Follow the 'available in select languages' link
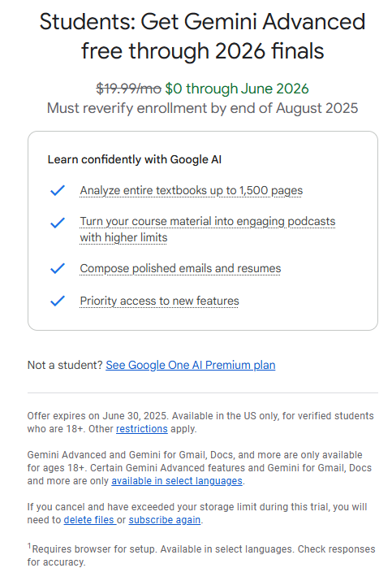 coord(177,481)
